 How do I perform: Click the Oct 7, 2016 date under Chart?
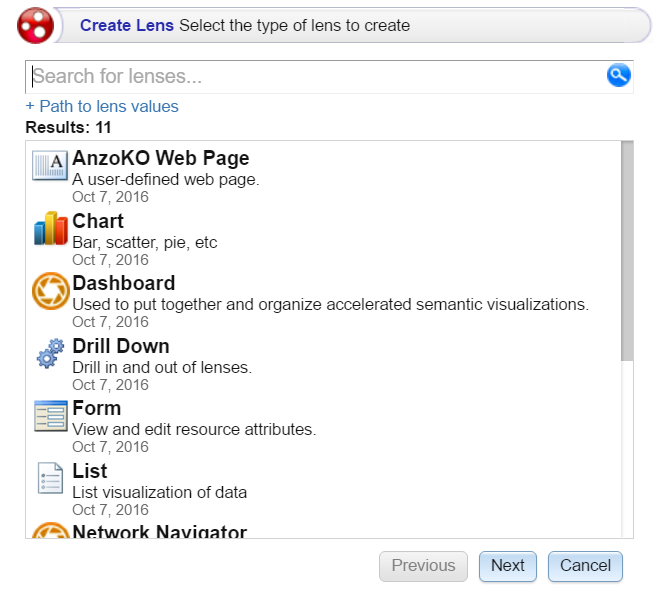coord(111,260)
